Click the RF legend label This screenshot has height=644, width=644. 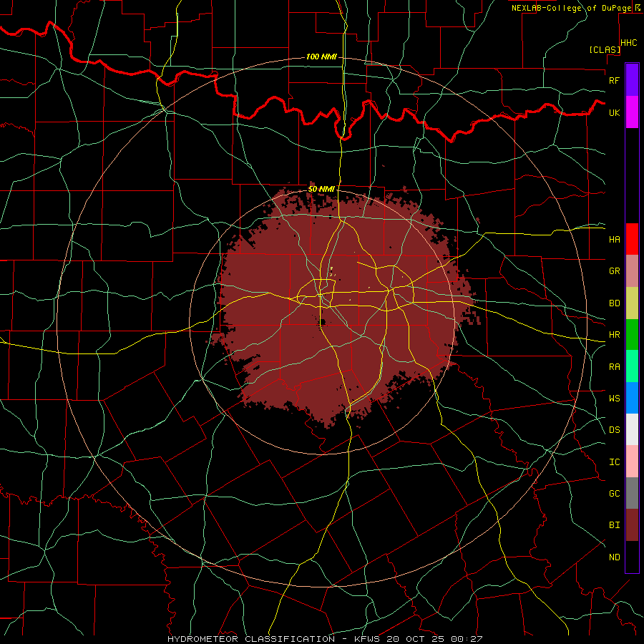pyautogui.click(x=614, y=80)
